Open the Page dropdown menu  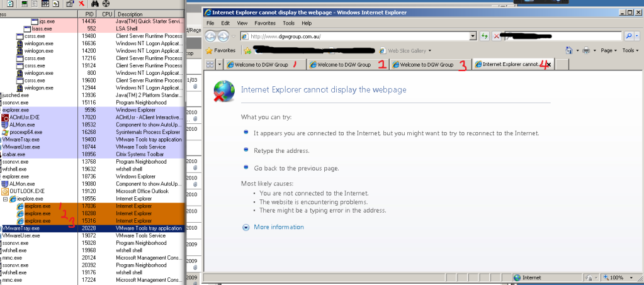(609, 50)
